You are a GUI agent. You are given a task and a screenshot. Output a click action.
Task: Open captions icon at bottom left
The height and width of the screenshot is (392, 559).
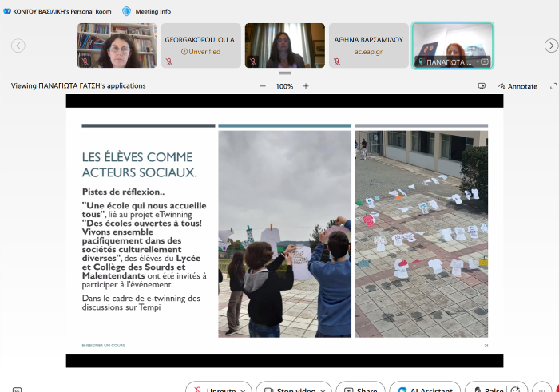(x=18, y=390)
